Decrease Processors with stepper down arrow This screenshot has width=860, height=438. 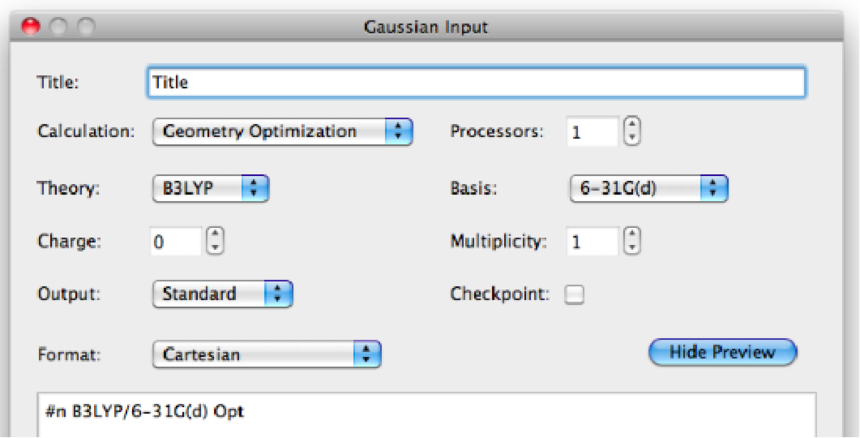click(x=631, y=138)
